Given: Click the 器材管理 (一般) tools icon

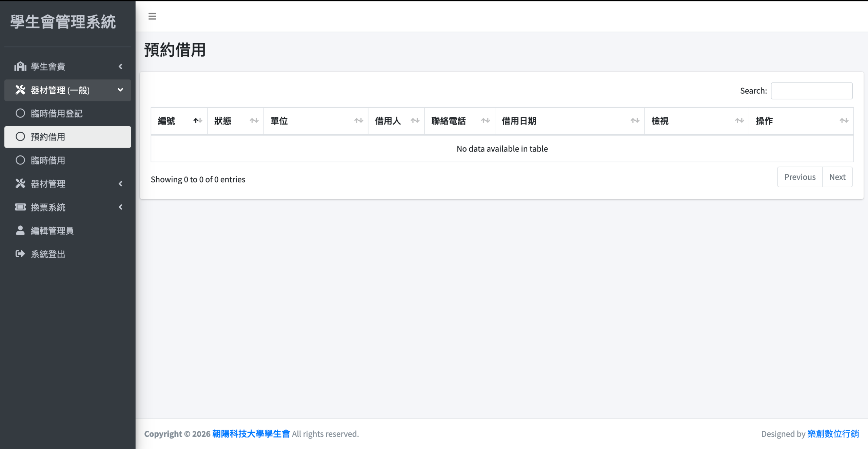Looking at the screenshot, I should point(20,90).
